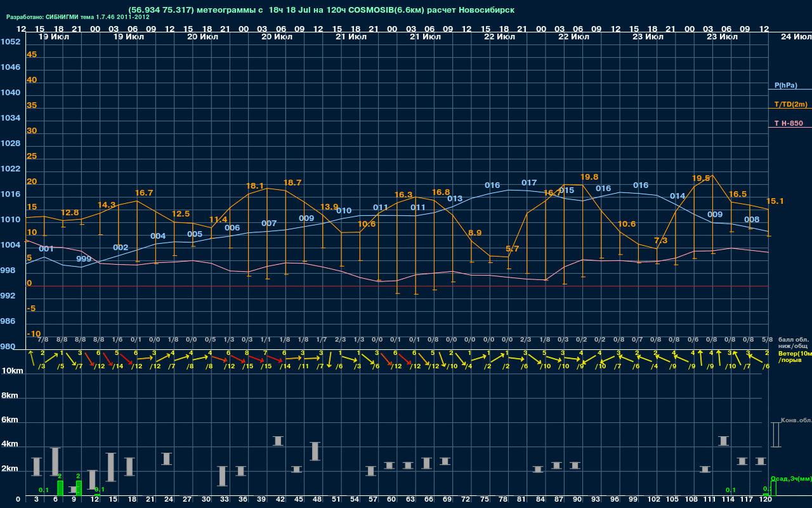The height and width of the screenshot is (508, 812).
Task: Click the 16.3 temperature value
Action: click(x=403, y=195)
